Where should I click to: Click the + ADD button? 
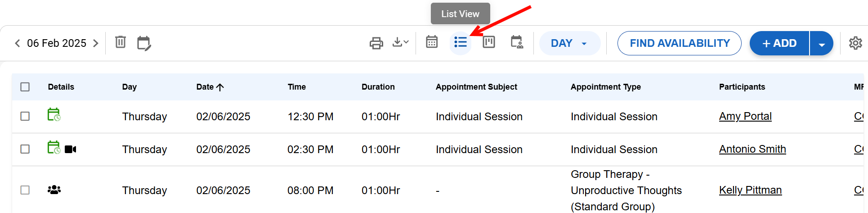[779, 43]
